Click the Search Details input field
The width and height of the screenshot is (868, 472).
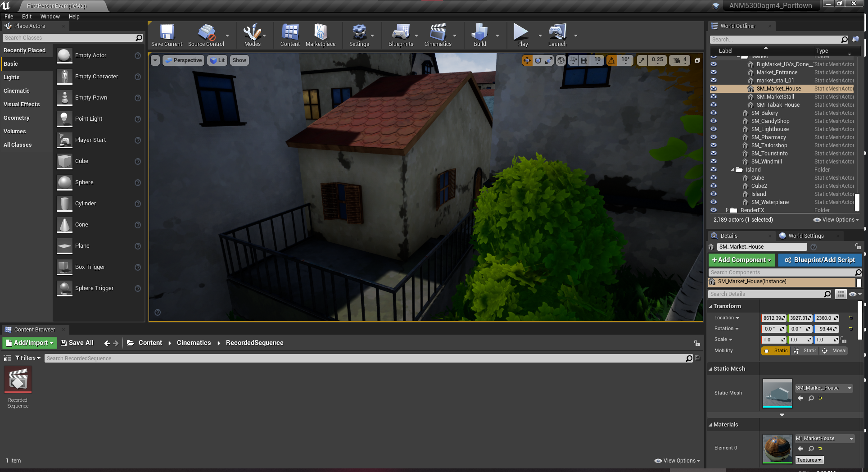[766, 294]
